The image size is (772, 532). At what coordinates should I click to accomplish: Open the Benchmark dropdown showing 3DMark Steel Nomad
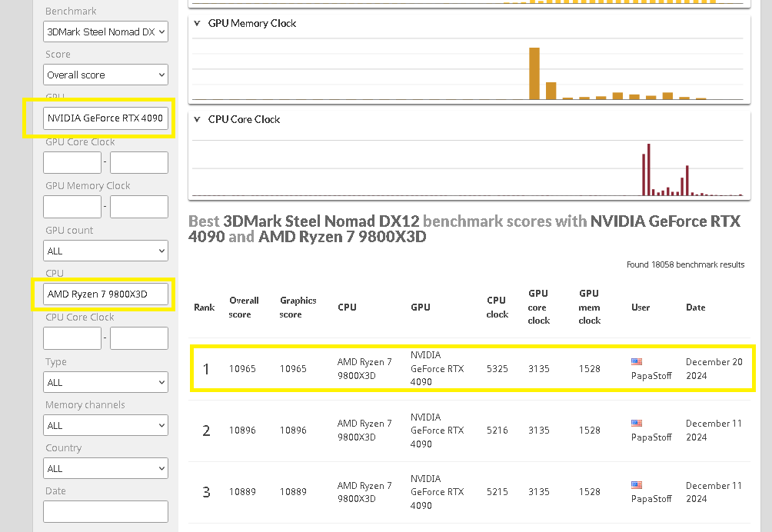click(x=105, y=32)
